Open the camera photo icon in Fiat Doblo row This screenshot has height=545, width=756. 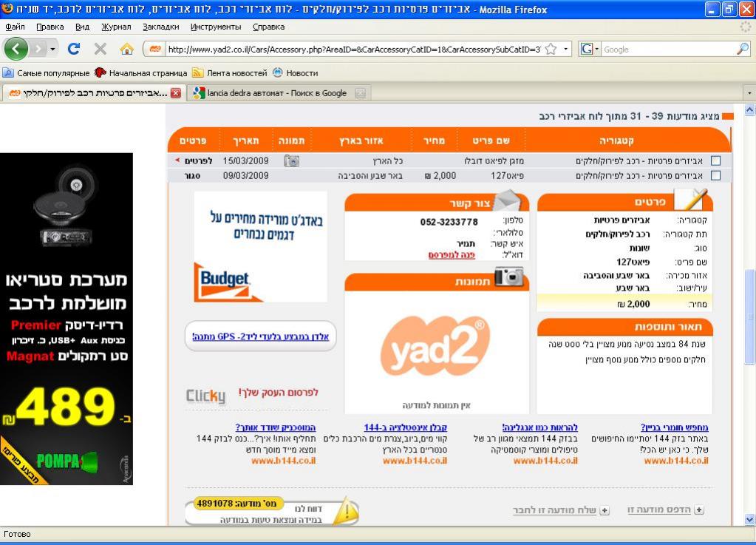tap(292, 160)
